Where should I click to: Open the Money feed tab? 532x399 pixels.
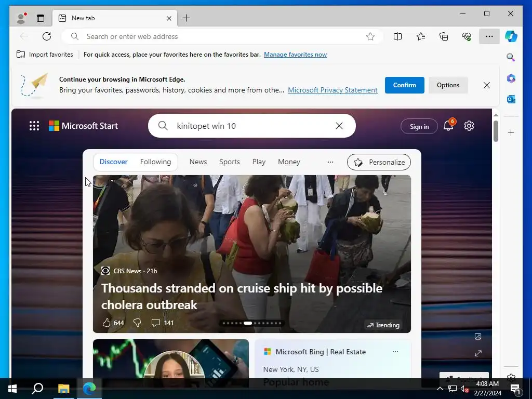pos(289,162)
